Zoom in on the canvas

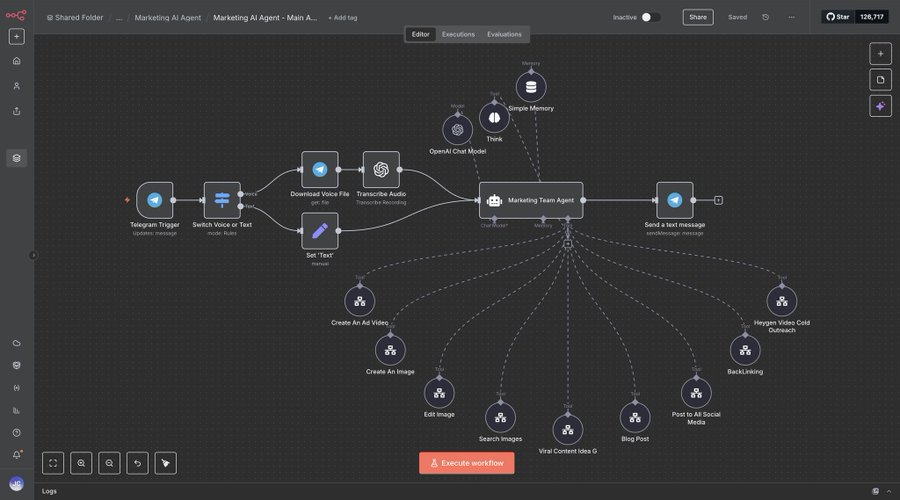(81, 463)
